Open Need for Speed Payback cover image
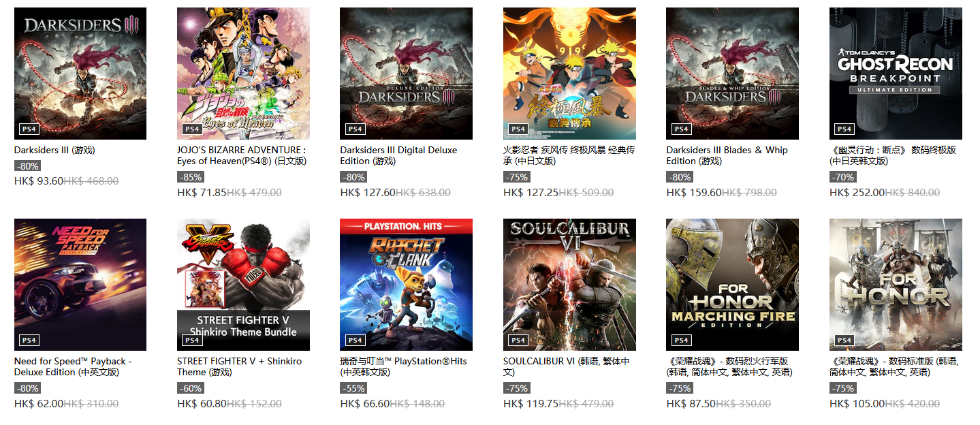Image resolution: width=980 pixels, height=425 pixels. 80,285
